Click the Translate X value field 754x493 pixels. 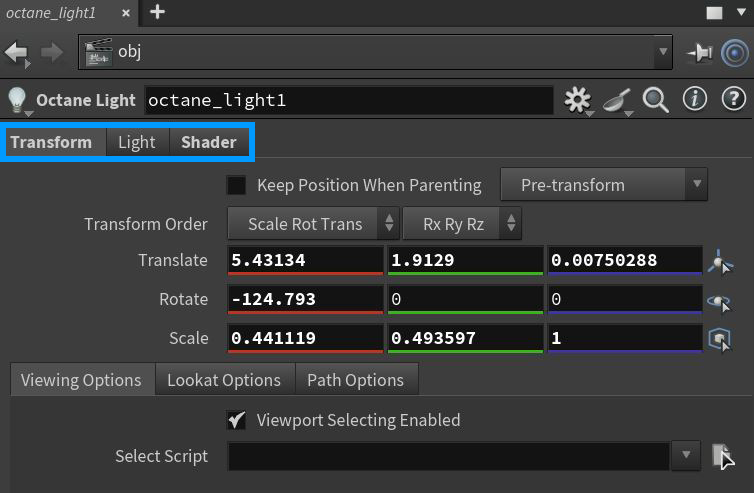[x=304, y=260]
